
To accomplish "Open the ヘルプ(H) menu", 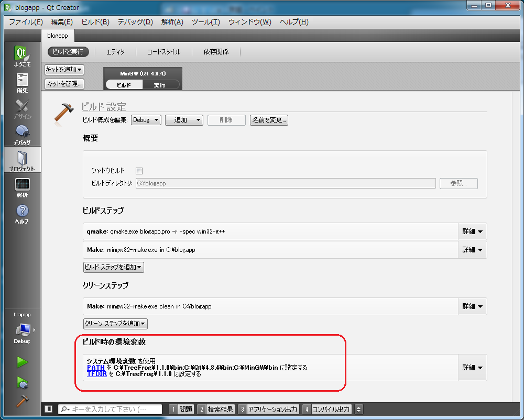I will tap(294, 22).
